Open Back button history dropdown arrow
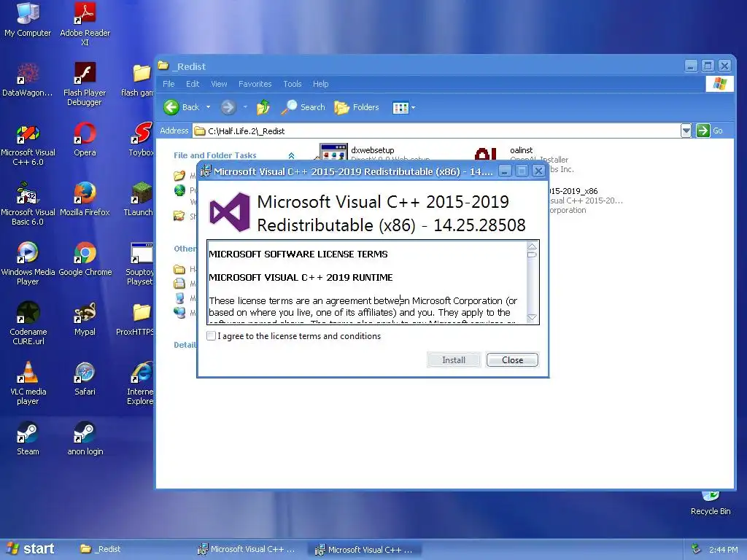The width and height of the screenshot is (747, 560). (x=208, y=107)
